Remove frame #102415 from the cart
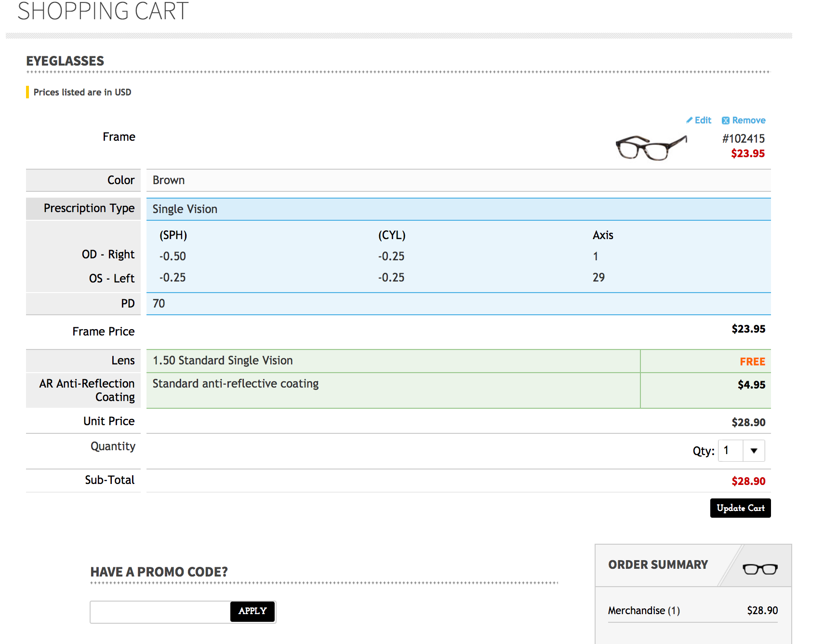 click(x=744, y=120)
